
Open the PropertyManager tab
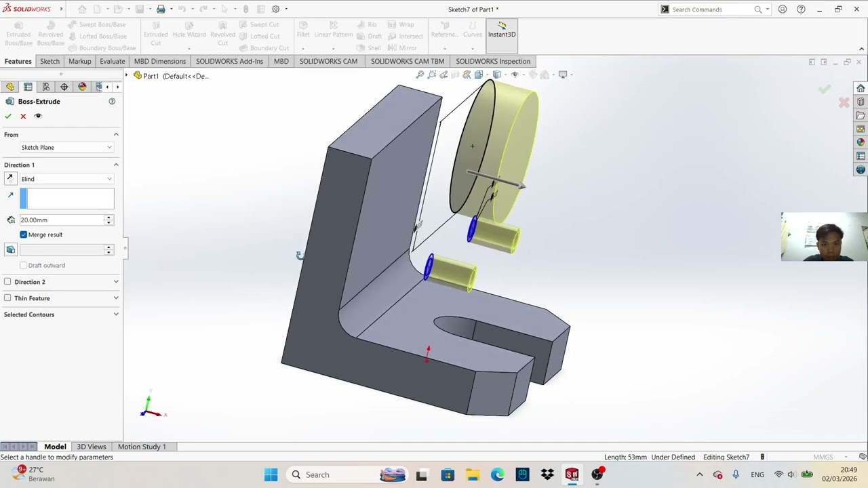(28, 87)
